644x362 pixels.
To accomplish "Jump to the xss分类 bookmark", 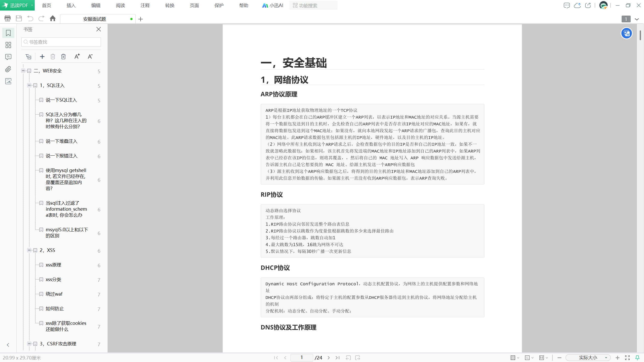I will pyautogui.click(x=53, y=279).
